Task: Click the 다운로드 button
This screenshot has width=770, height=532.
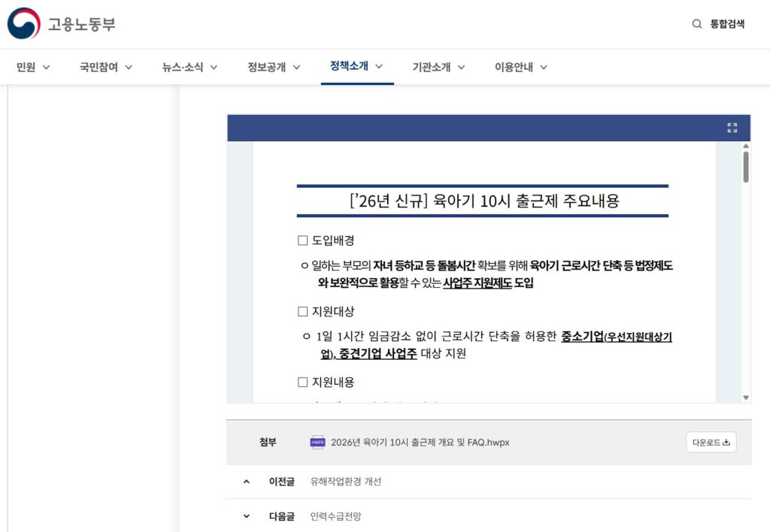Action: (711, 443)
